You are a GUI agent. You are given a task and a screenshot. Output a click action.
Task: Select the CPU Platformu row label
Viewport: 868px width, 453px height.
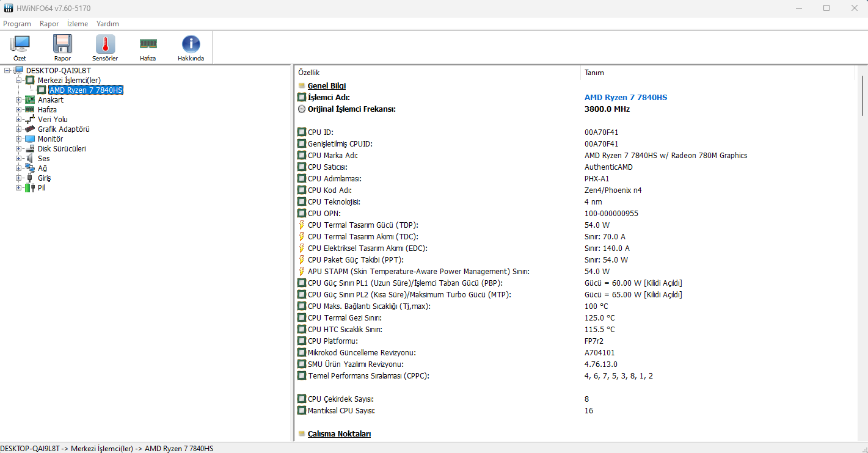[333, 341]
